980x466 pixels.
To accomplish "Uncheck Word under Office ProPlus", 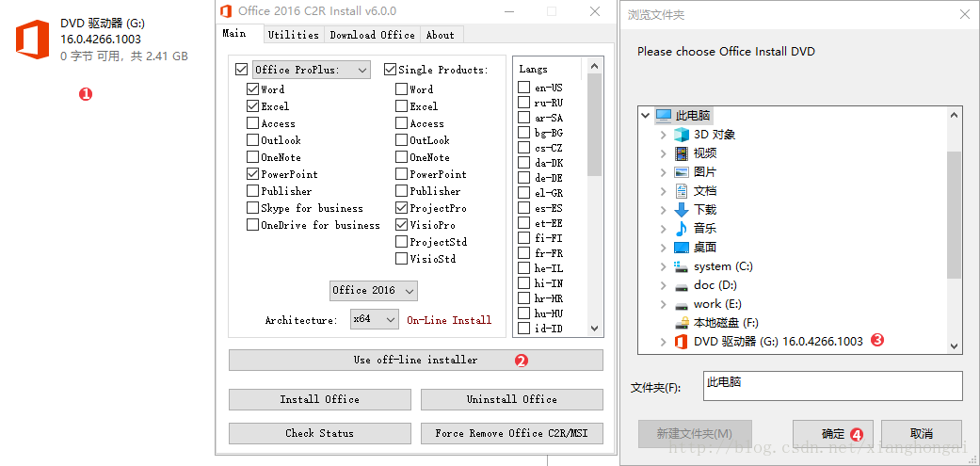I will [252, 89].
